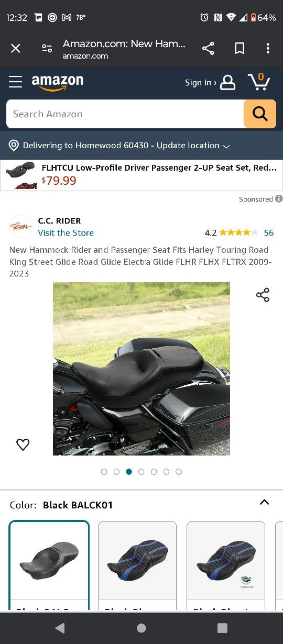
Task: Select the last image carousel dot
Action: point(179,472)
